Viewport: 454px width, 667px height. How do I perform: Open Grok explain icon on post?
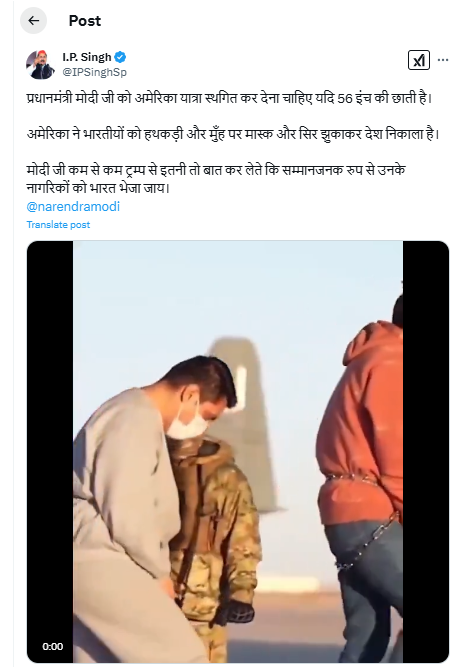(419, 60)
